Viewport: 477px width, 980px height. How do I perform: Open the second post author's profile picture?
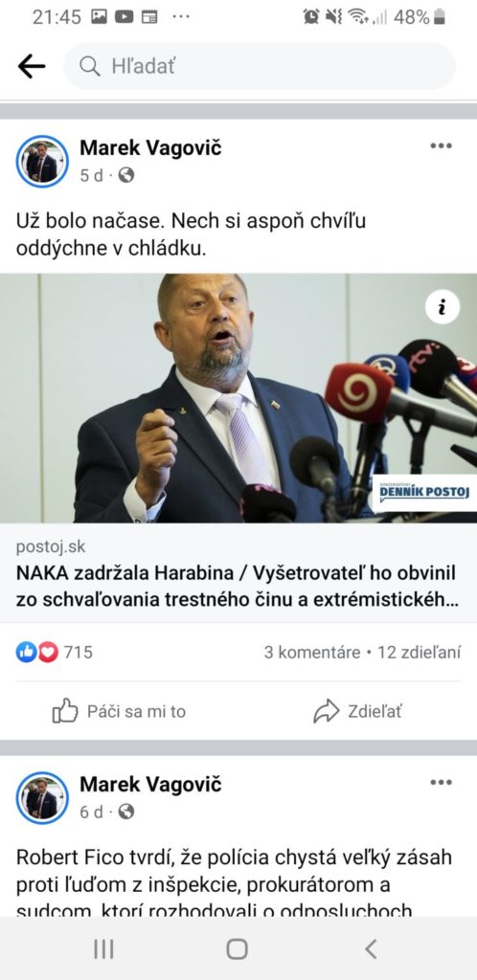pos(42,797)
